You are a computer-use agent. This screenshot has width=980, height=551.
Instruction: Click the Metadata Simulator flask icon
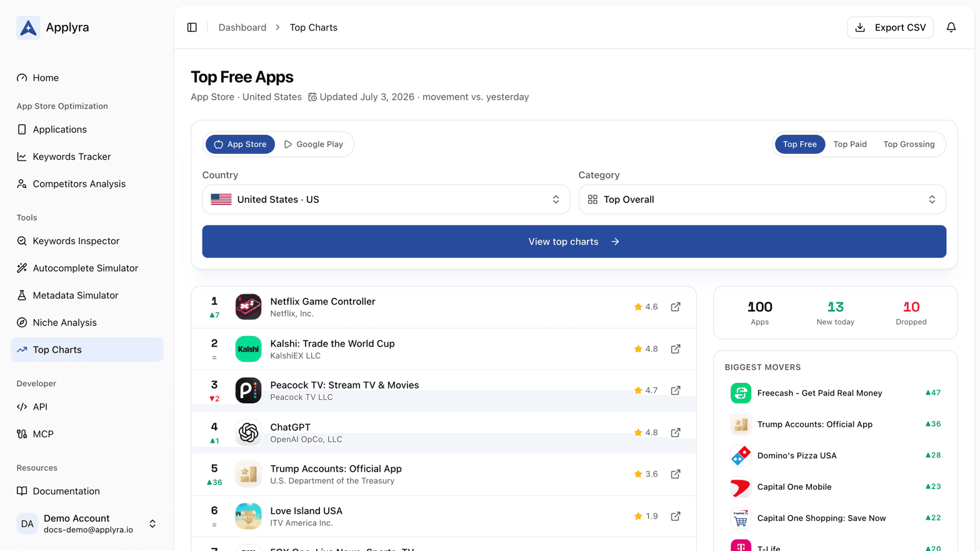(x=22, y=295)
